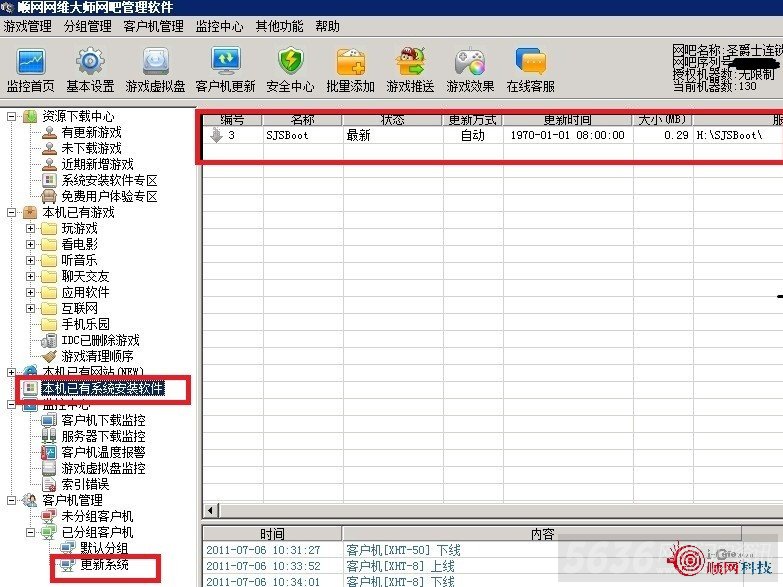Select 更新系统 group in tree
This screenshot has height=587, width=783.
tap(105, 565)
